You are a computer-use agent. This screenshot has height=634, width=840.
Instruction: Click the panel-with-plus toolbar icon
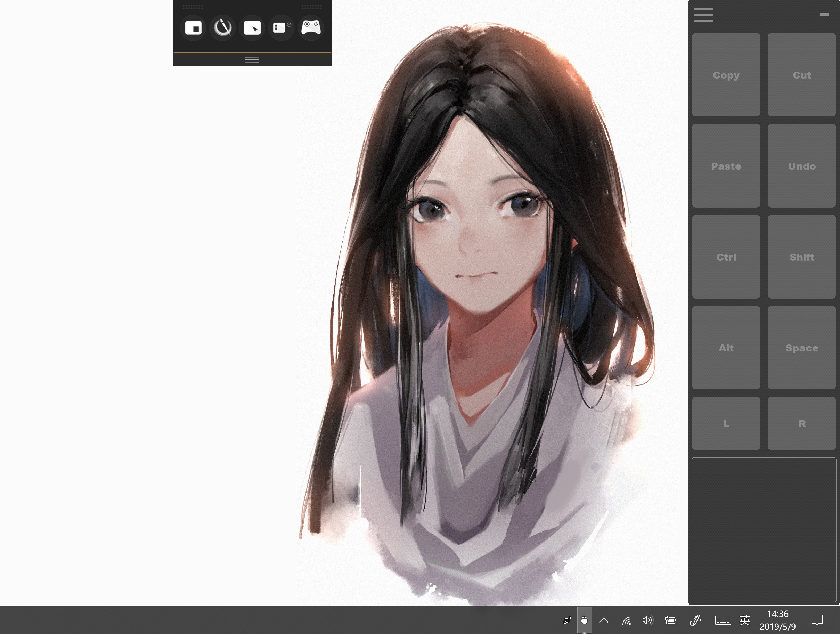282,28
